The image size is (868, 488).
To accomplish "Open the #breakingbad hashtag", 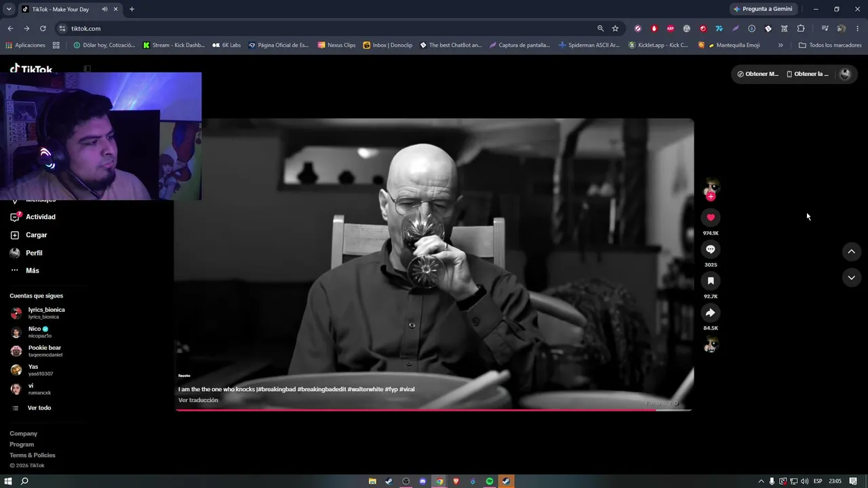I will coord(276,389).
